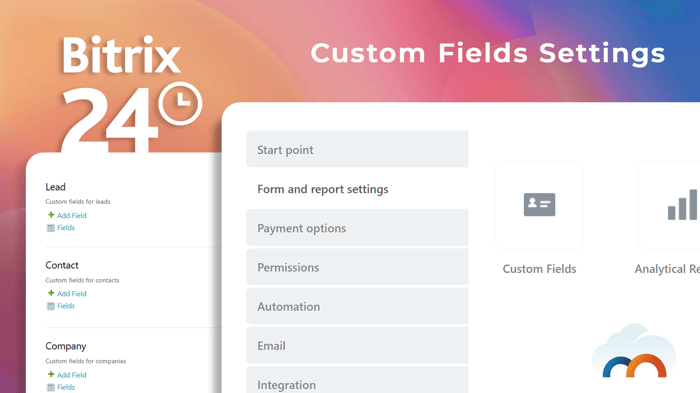Image resolution: width=700 pixels, height=393 pixels.
Task: Open the Payment options section
Action: tap(357, 228)
